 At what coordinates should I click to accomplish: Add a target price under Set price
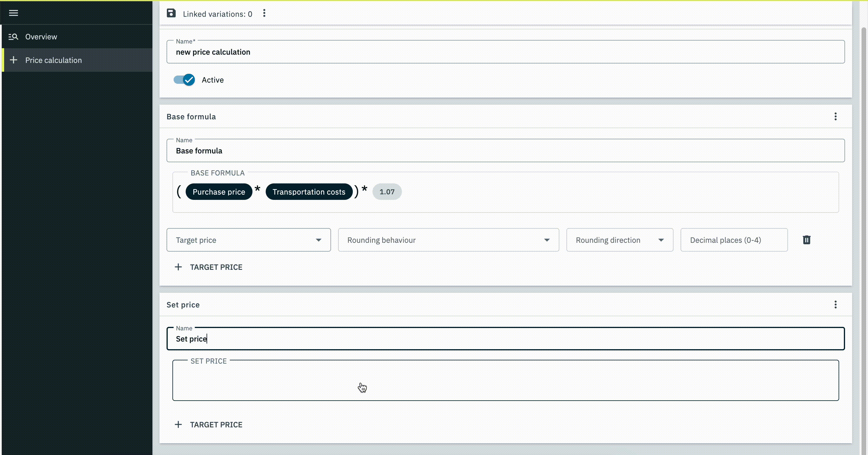[x=208, y=425]
